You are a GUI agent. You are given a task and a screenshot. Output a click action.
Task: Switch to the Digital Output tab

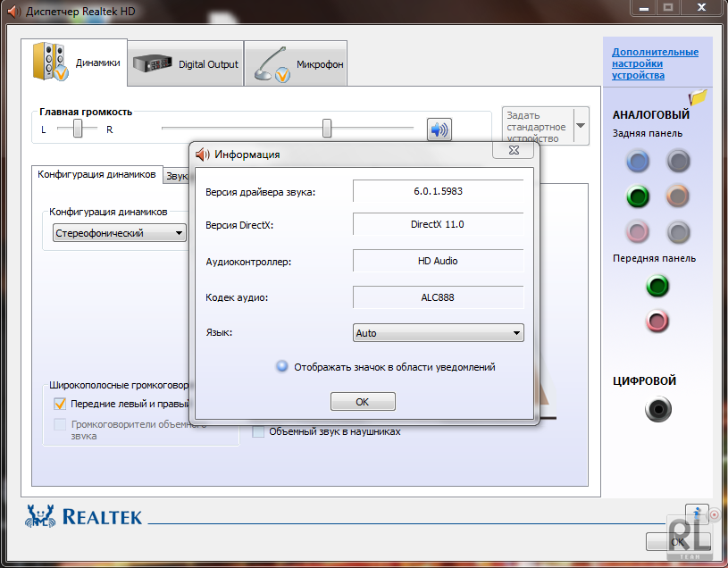pyautogui.click(x=186, y=64)
